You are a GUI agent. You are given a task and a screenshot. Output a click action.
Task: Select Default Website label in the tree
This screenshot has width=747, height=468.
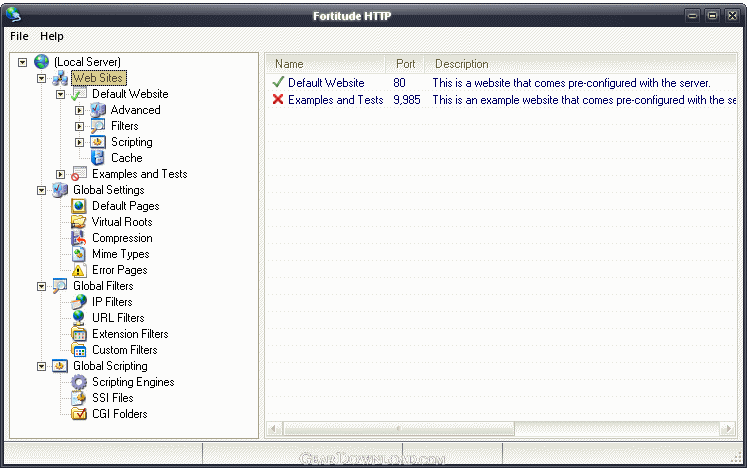(130, 94)
